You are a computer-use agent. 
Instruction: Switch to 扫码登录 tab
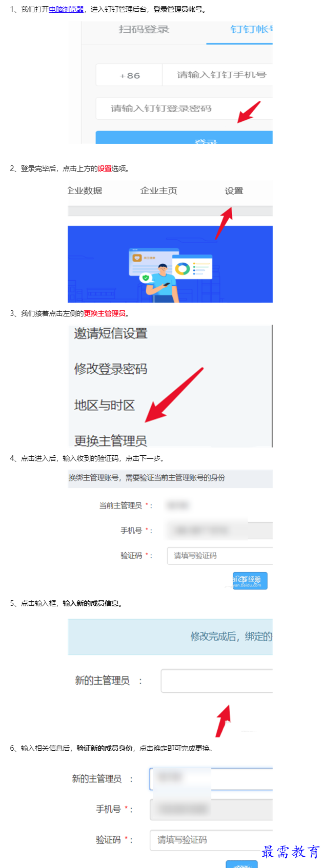[144, 30]
